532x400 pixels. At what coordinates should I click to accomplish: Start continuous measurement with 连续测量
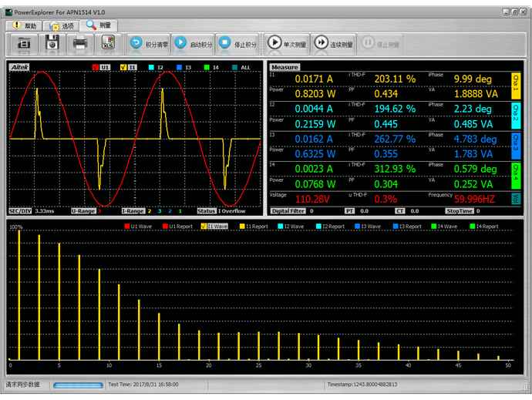tap(333, 44)
